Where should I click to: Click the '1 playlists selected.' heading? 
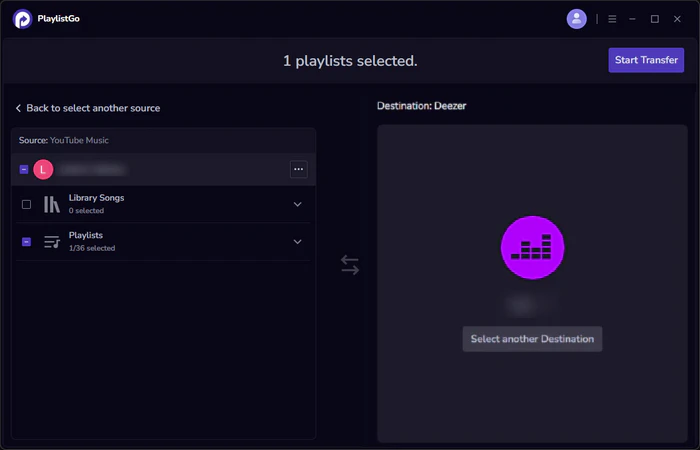tap(350, 61)
